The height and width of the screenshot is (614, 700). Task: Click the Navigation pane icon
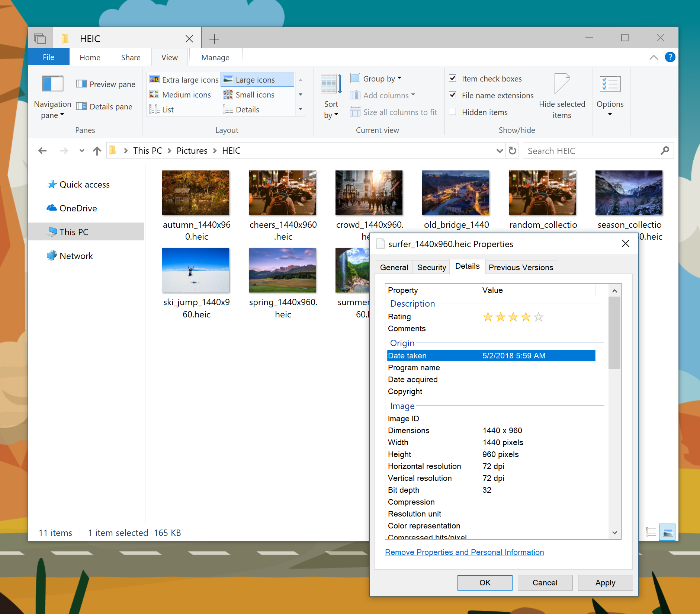(x=52, y=84)
